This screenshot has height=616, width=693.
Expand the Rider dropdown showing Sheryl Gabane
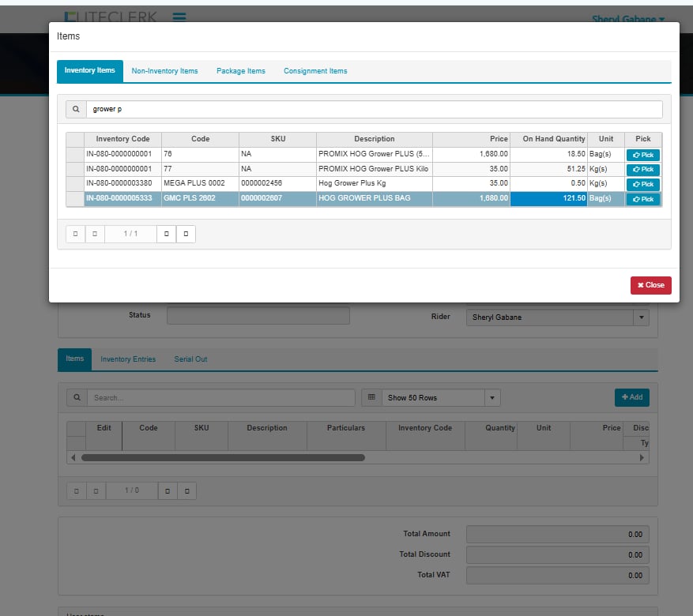pos(641,317)
